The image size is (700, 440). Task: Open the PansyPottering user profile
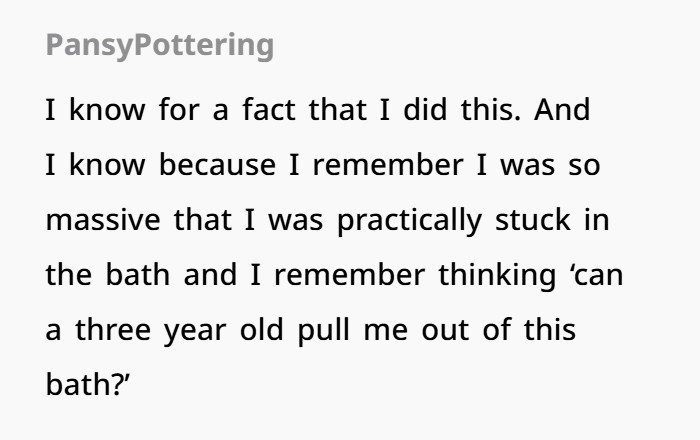click(x=160, y=46)
